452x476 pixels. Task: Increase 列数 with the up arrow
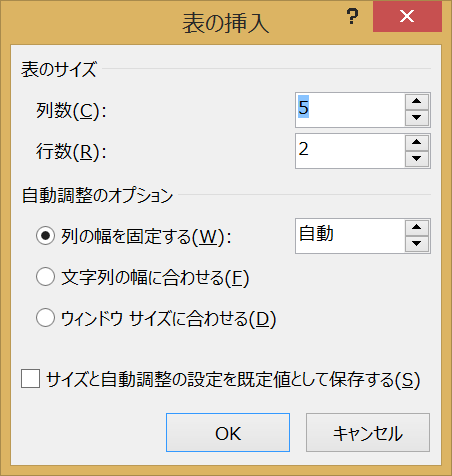point(417,102)
